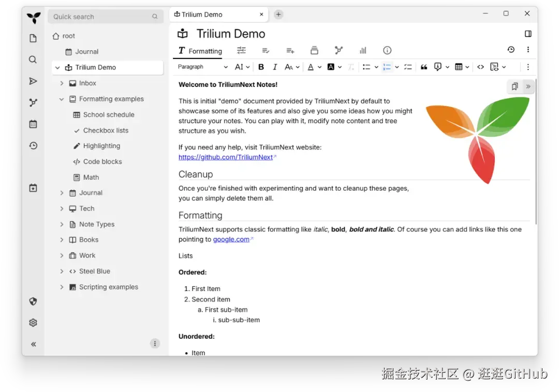Open the Similar Notes bar-chart tab
The width and height of the screenshot is (559, 392).
pyautogui.click(x=363, y=50)
